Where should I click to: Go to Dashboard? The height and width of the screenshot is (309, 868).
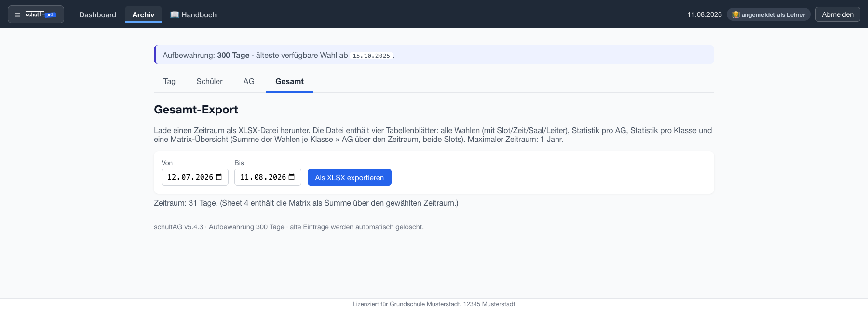(x=98, y=14)
